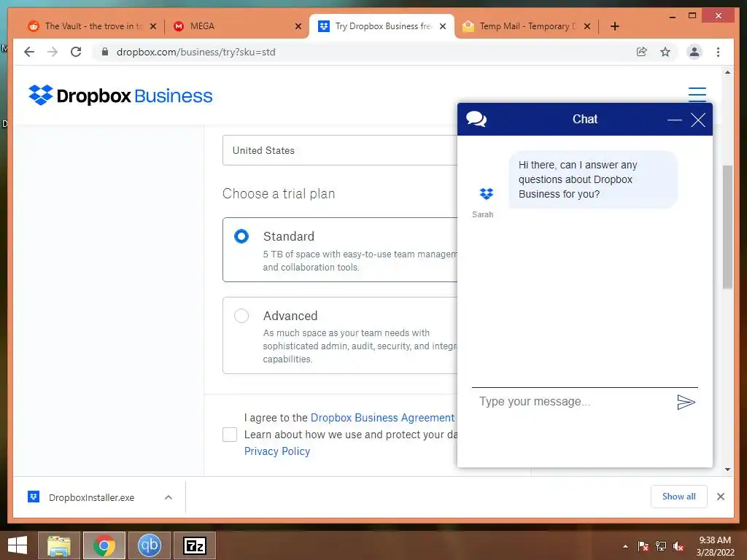Close the Try Dropbox Business tab
Screen dimensions: 747x560
pyautogui.click(x=443, y=26)
